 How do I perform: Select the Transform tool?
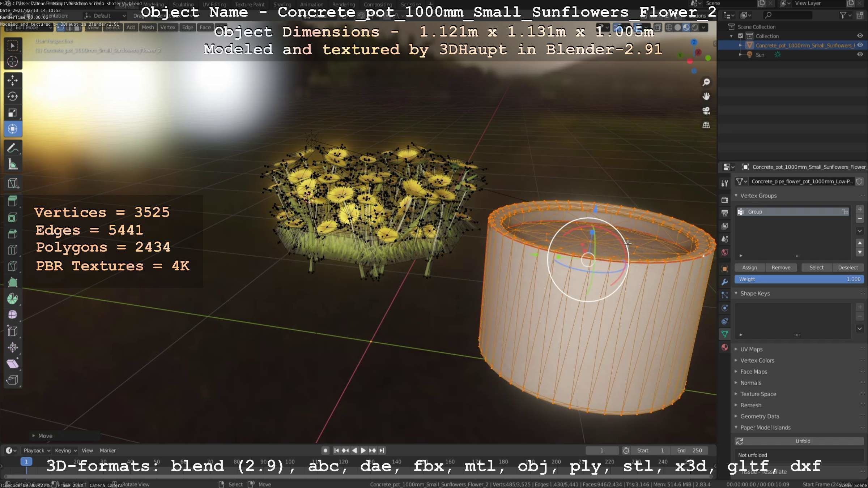tap(13, 129)
